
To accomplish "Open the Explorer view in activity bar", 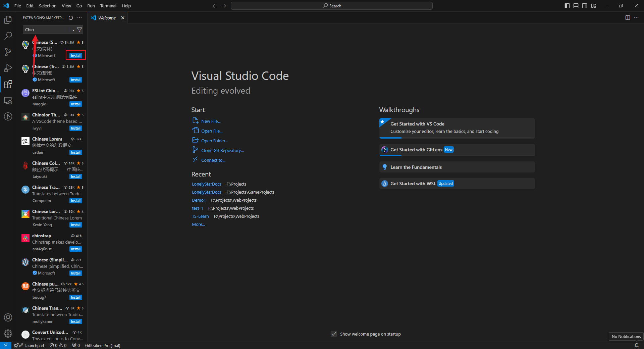I will coord(8,20).
